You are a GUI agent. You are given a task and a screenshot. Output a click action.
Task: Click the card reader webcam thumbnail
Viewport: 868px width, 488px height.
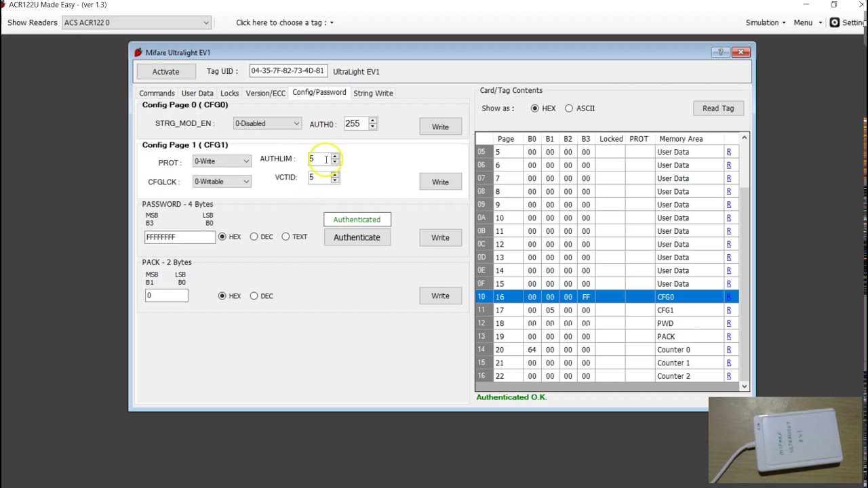tap(785, 439)
